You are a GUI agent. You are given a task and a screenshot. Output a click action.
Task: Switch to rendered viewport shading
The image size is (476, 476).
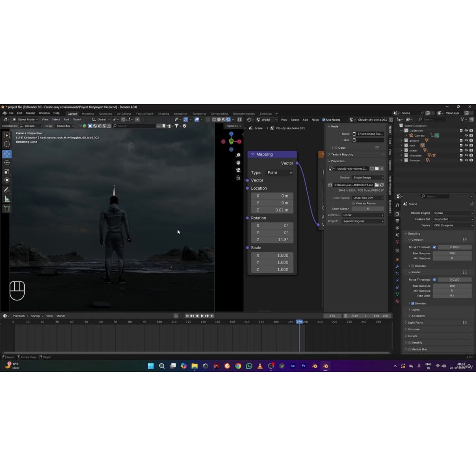[x=228, y=119]
